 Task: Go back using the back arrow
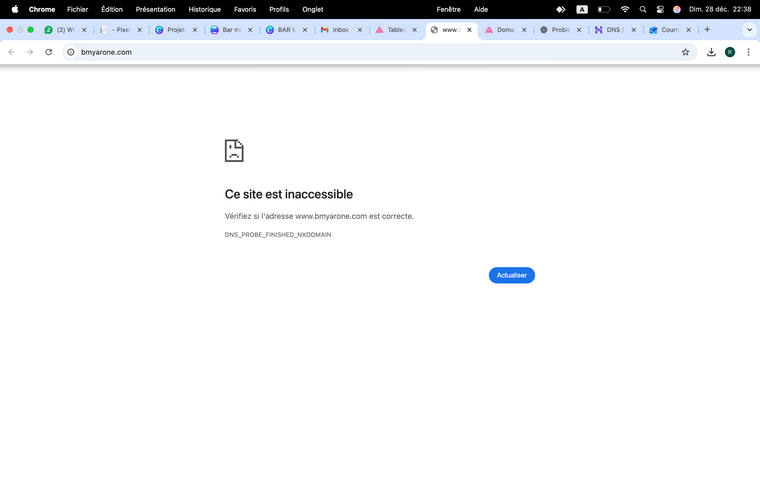(x=12, y=52)
